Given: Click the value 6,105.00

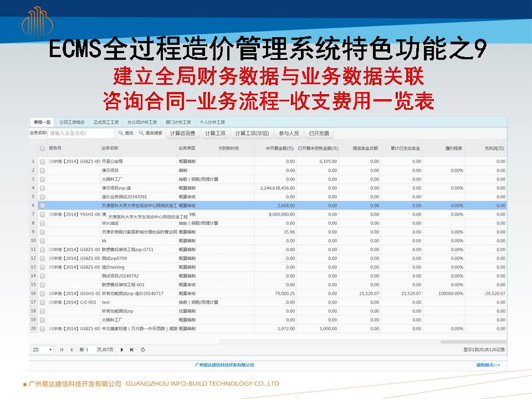Looking at the screenshot, I should pyautogui.click(x=328, y=161).
